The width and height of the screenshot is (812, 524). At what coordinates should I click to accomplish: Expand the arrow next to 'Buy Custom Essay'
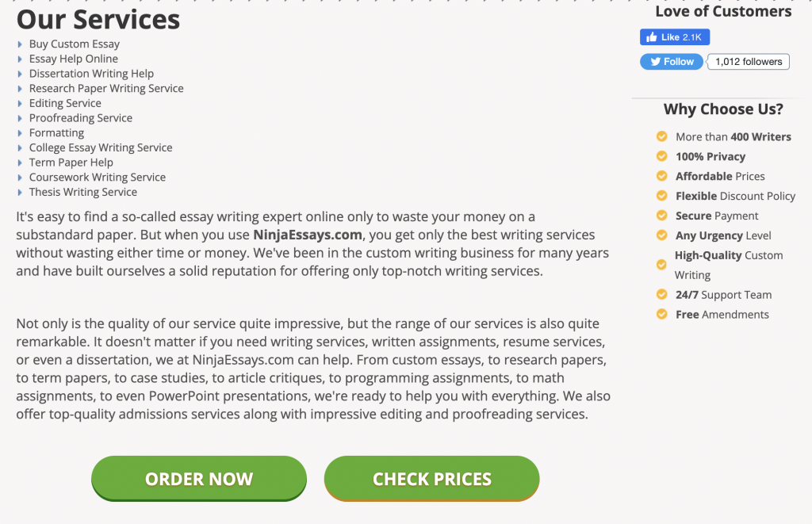coord(20,44)
